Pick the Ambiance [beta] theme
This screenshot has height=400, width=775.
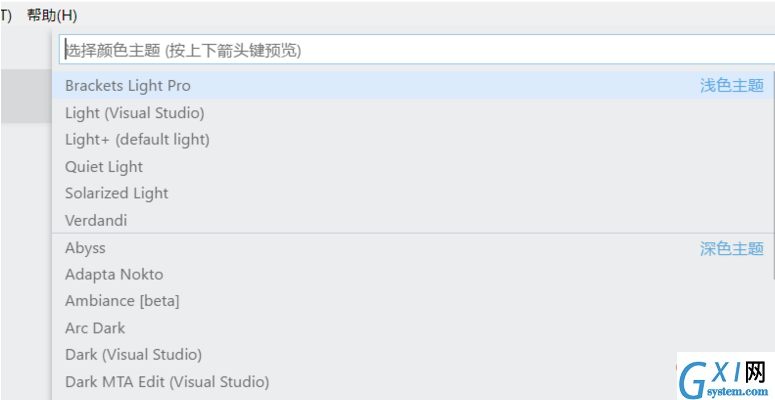point(122,301)
